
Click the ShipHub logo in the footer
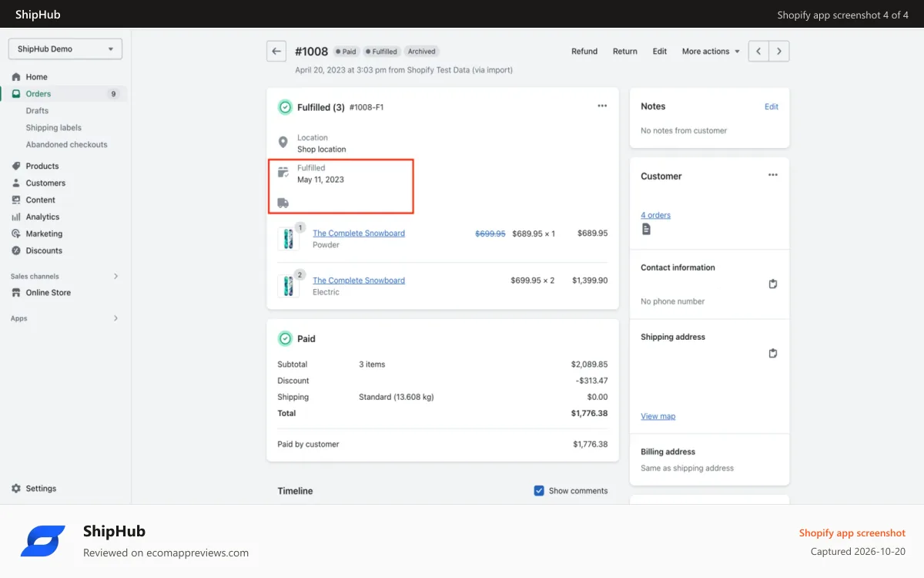point(43,541)
